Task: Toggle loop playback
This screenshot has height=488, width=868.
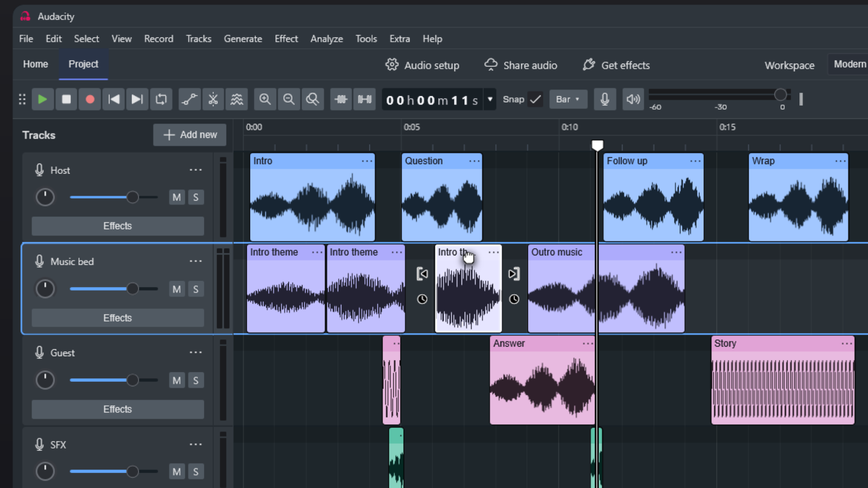Action: tap(161, 99)
